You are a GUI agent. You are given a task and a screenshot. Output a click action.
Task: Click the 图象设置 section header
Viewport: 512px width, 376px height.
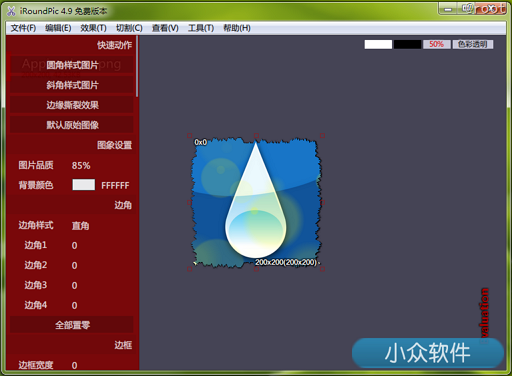pyautogui.click(x=114, y=145)
